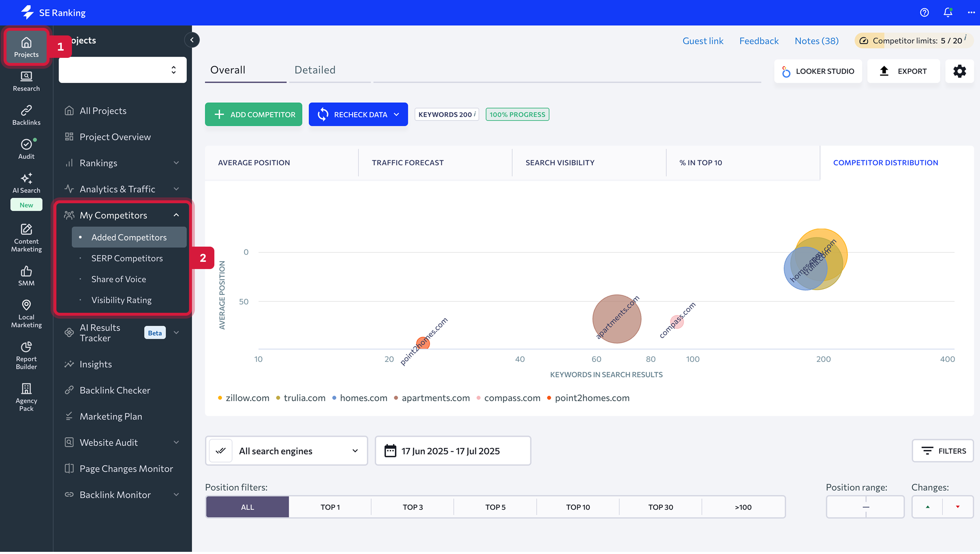Open the AI Search section

(26, 183)
